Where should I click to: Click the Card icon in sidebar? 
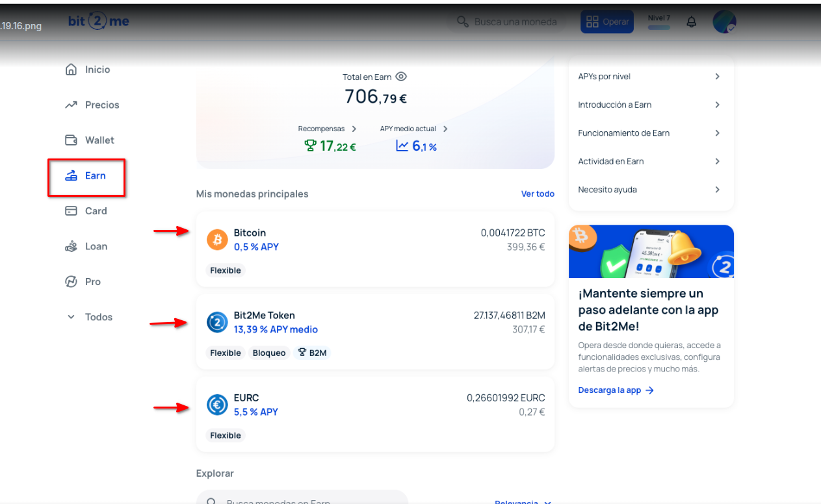tap(71, 211)
